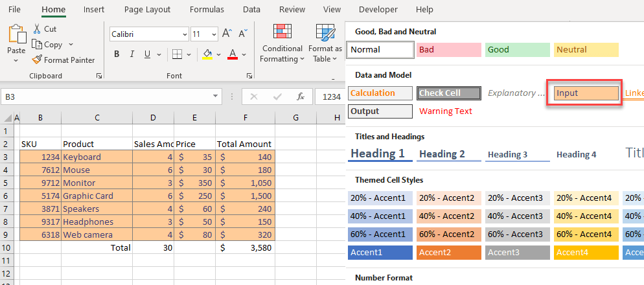Select the 60% - Accent1 style
Viewport: 644px width, 285px height.
tap(380, 234)
